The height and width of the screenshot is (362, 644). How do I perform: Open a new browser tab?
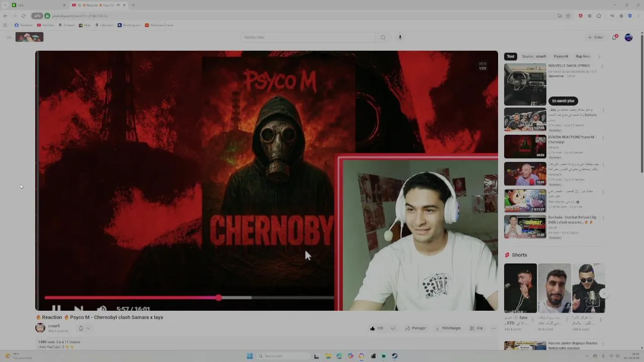pos(133,5)
